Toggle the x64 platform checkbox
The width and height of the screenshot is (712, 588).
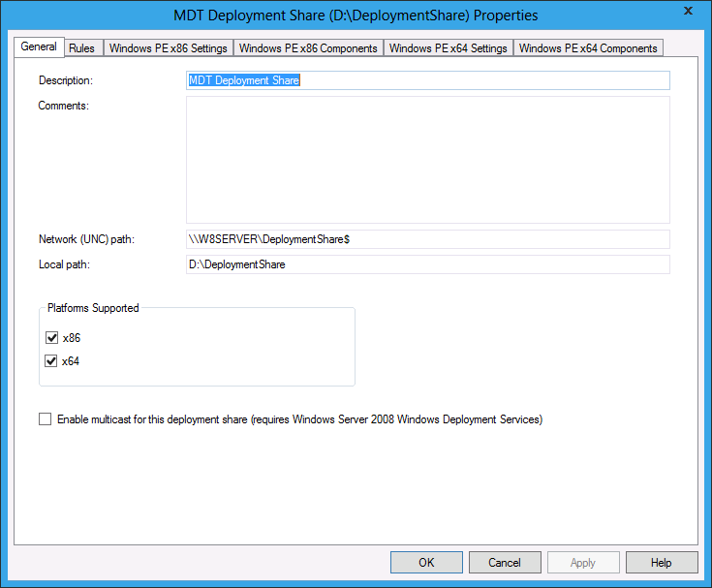tap(51, 361)
